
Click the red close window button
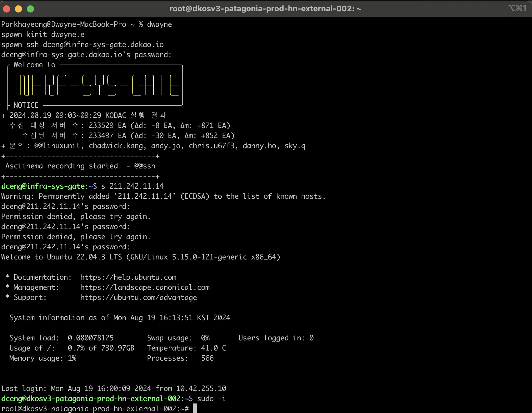click(x=7, y=9)
